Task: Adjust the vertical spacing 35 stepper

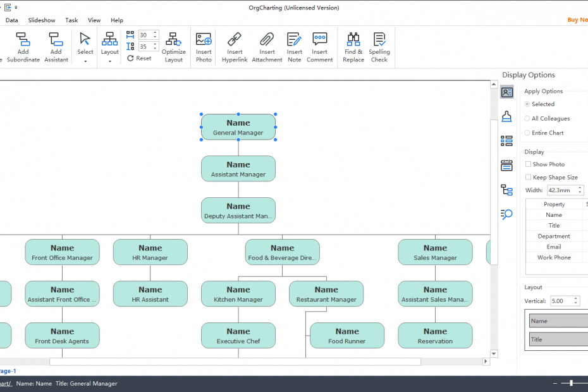Action: click(x=155, y=47)
